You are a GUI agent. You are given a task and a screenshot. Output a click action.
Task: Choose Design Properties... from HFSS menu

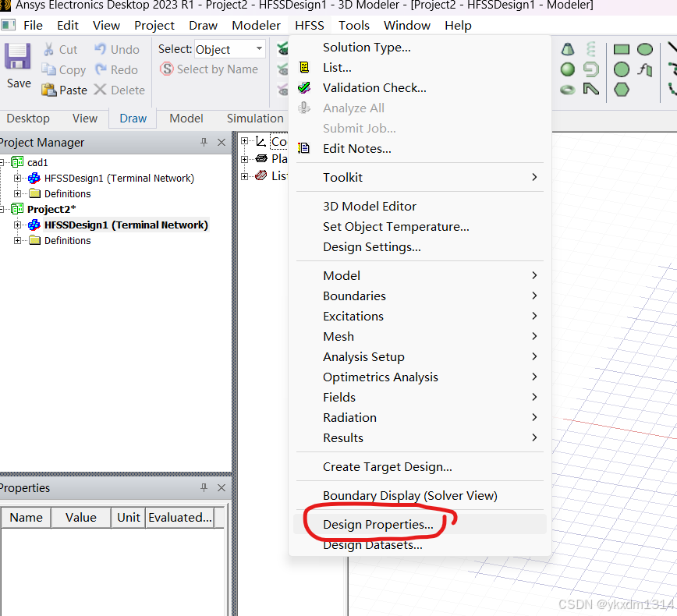click(420, 524)
